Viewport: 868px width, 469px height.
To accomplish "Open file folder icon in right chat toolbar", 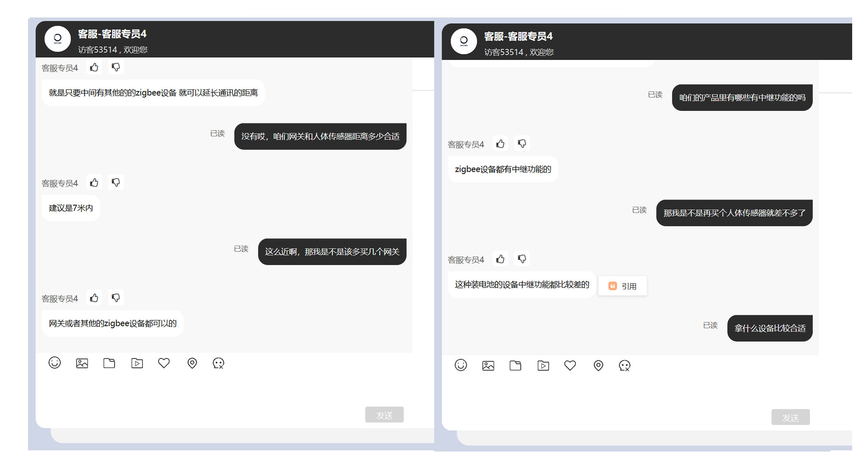I will 515,365.
